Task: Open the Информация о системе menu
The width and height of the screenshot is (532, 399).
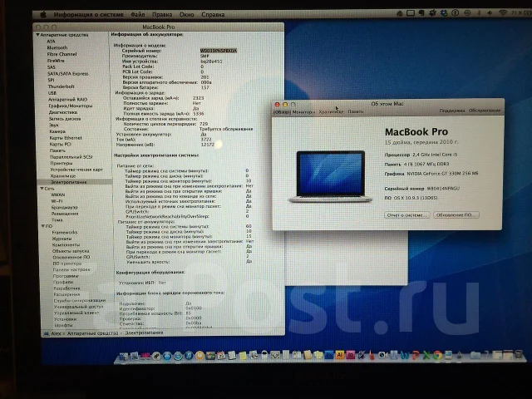Action: 88,15
